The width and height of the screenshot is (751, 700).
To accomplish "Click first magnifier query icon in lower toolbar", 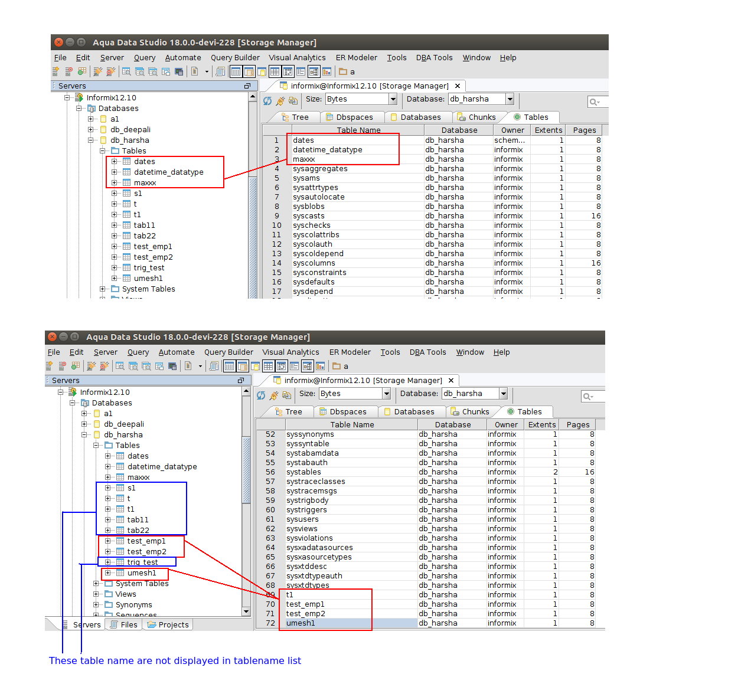I will click(x=120, y=366).
